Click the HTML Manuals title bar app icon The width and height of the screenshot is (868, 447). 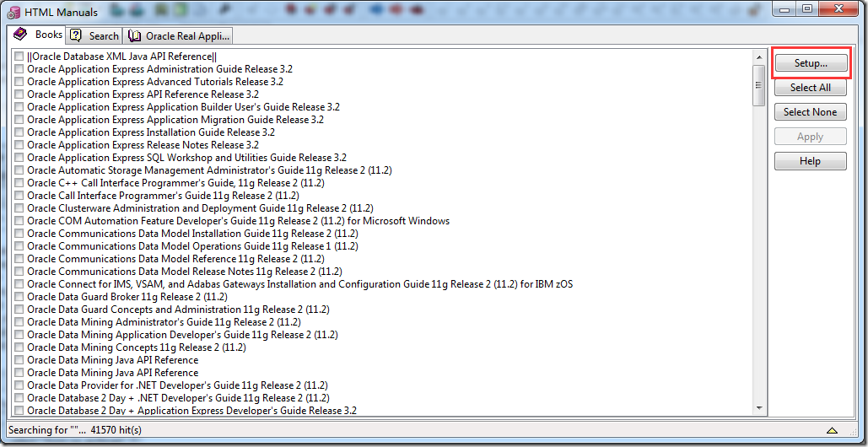(x=13, y=12)
